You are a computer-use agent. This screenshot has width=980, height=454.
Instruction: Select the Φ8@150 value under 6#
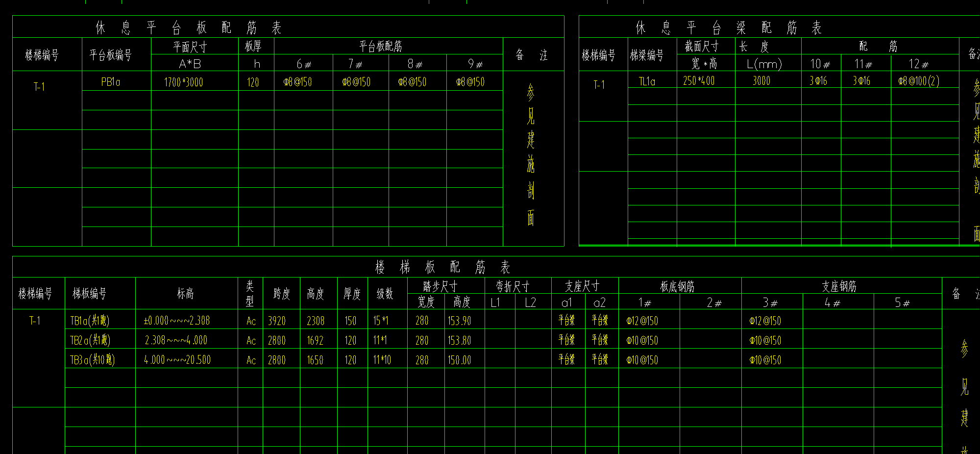point(298,82)
